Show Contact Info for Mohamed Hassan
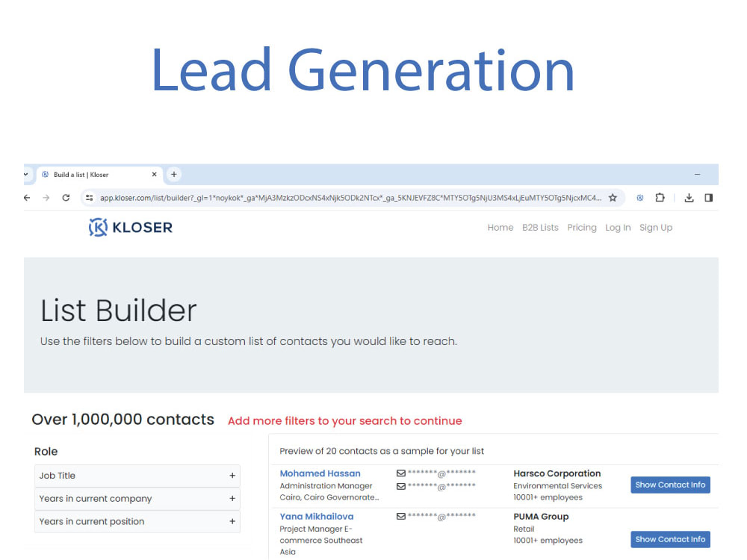The image size is (747, 560). click(670, 485)
